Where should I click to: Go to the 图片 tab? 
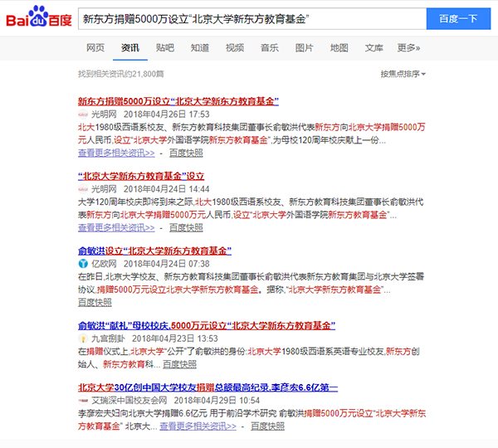click(305, 48)
